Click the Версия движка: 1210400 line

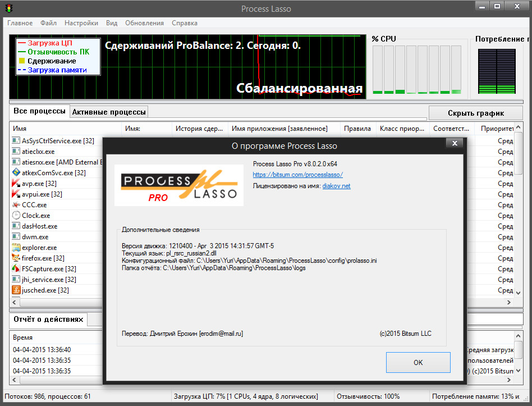[x=198, y=246]
